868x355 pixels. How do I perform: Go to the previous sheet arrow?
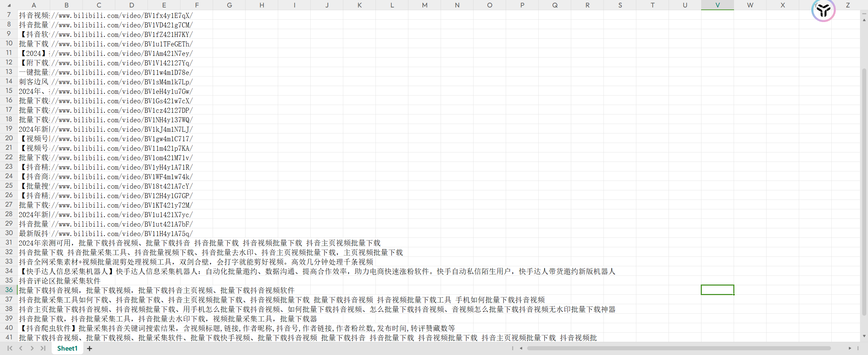click(x=21, y=348)
